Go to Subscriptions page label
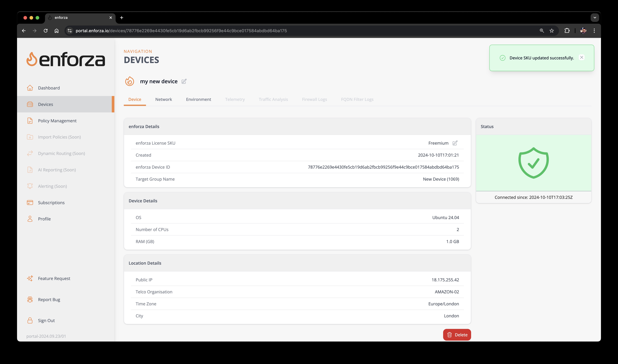 51,203
